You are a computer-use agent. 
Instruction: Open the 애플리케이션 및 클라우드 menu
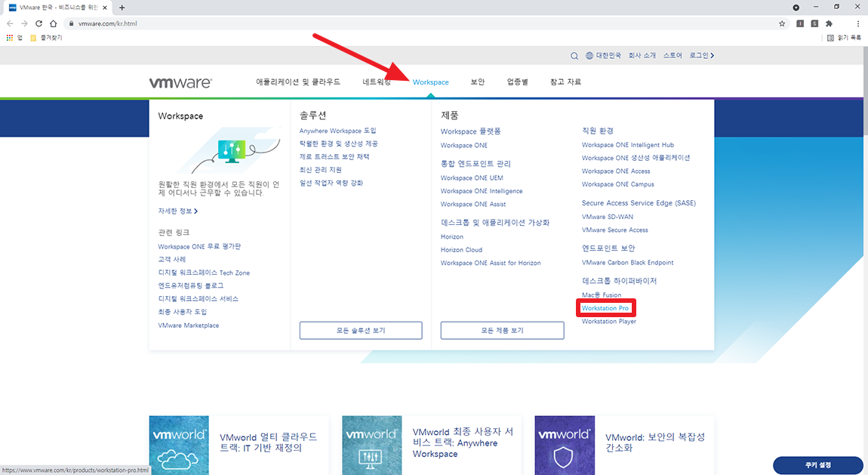pyautogui.click(x=298, y=82)
